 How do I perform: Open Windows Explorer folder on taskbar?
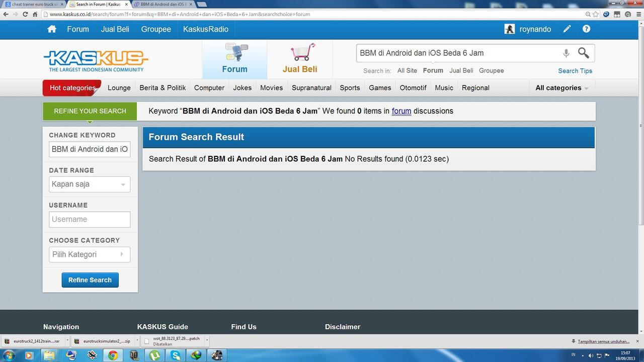tap(49, 355)
